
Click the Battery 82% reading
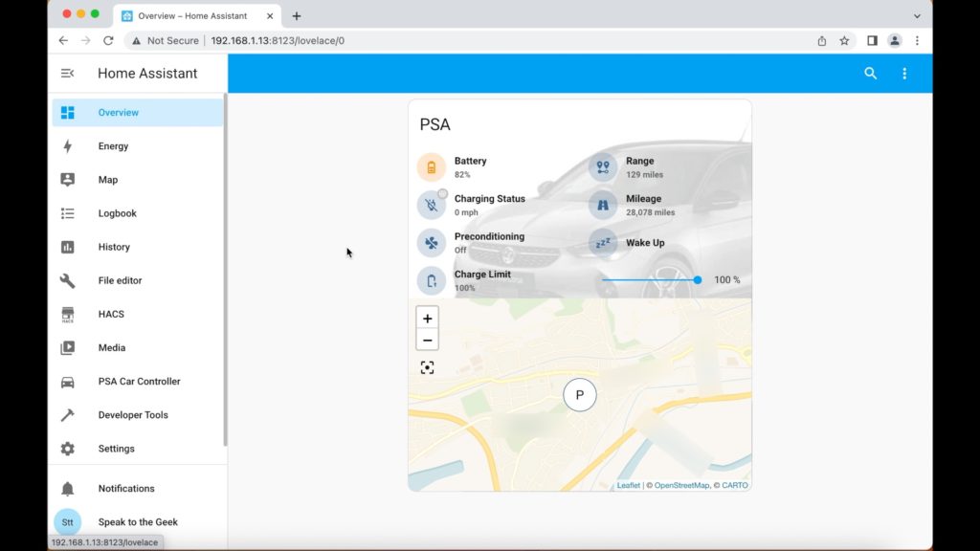click(462, 175)
